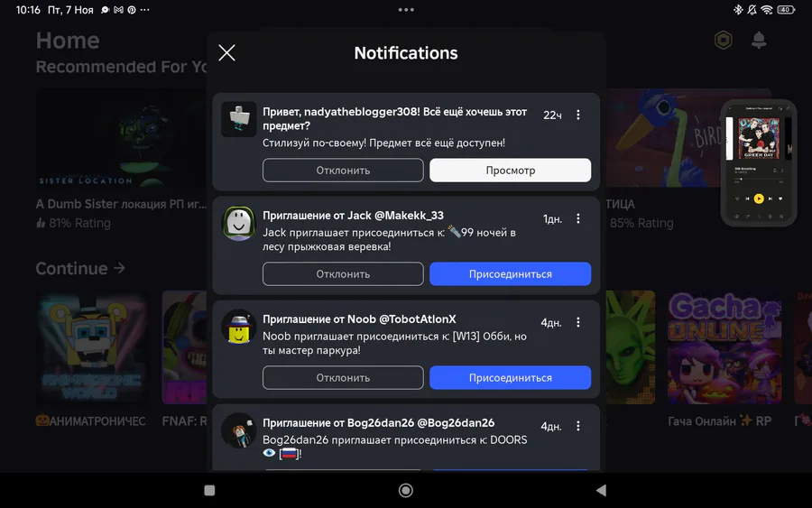Screen dimensions: 812x508
Task: Select the 'Приглашение от Noob @TobotAtlonX' title
Action: (359, 319)
